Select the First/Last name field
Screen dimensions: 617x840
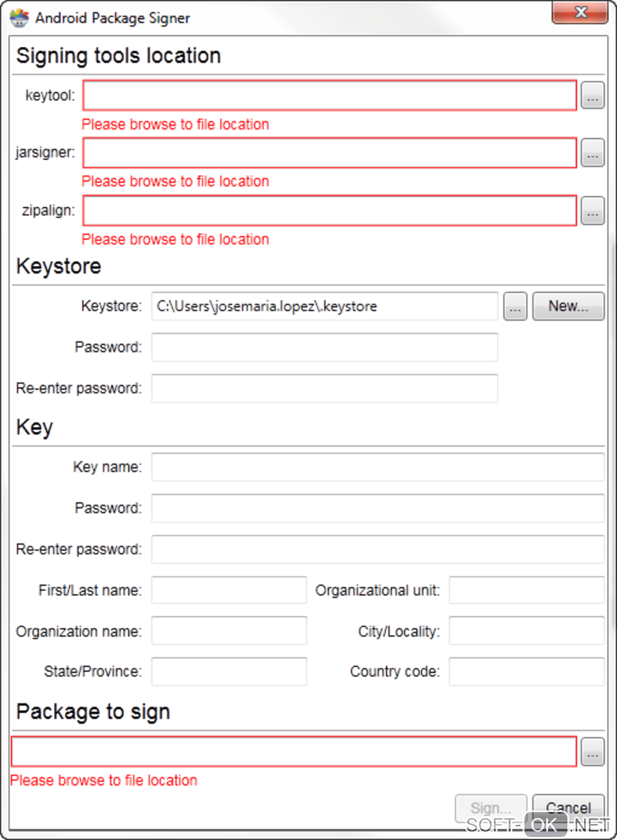coord(229,590)
